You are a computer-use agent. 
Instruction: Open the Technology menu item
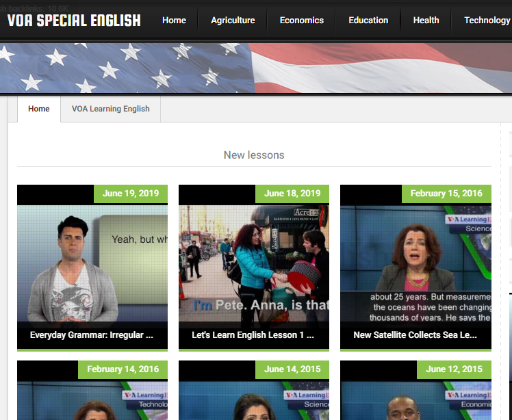[487, 21]
